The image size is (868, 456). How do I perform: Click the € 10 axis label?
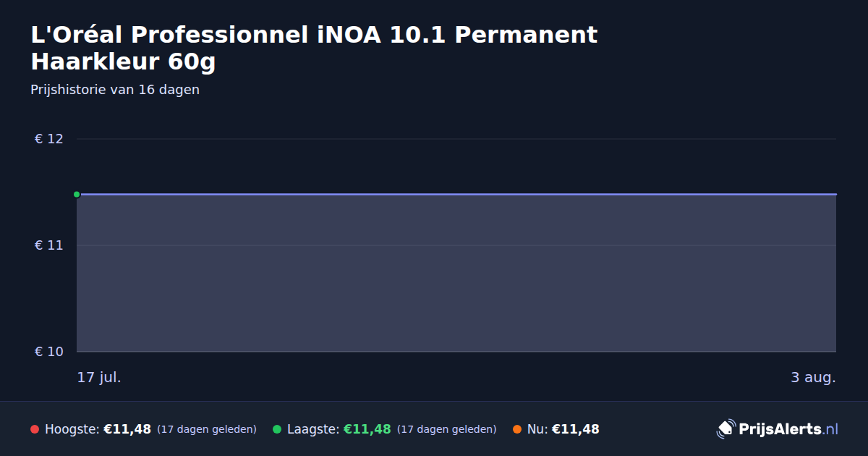pos(49,352)
